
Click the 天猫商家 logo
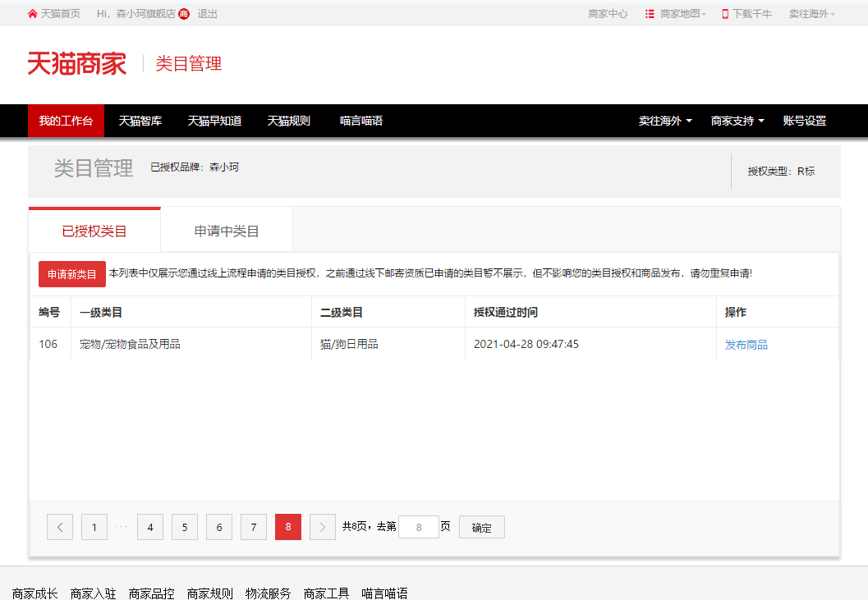coord(77,64)
